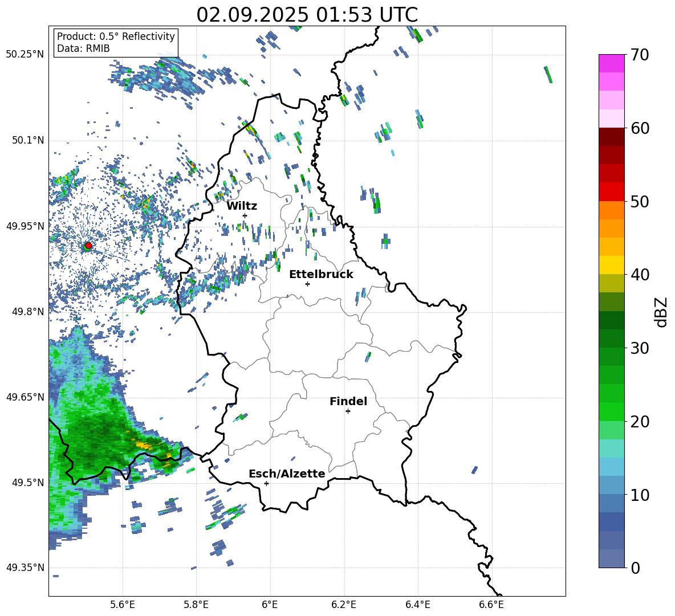Click the 5.6°E longitude label
Viewport: 675px width, 616px height.
tap(123, 605)
